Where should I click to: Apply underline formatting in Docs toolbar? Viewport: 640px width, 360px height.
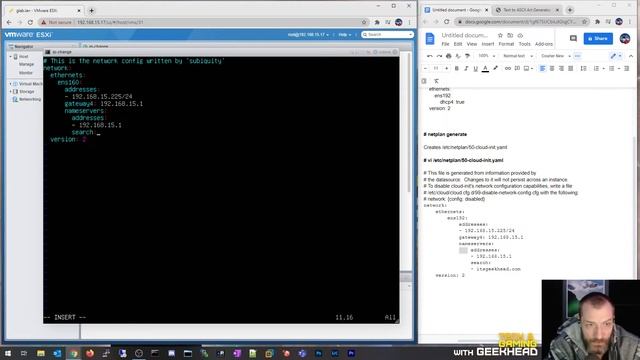point(476,69)
